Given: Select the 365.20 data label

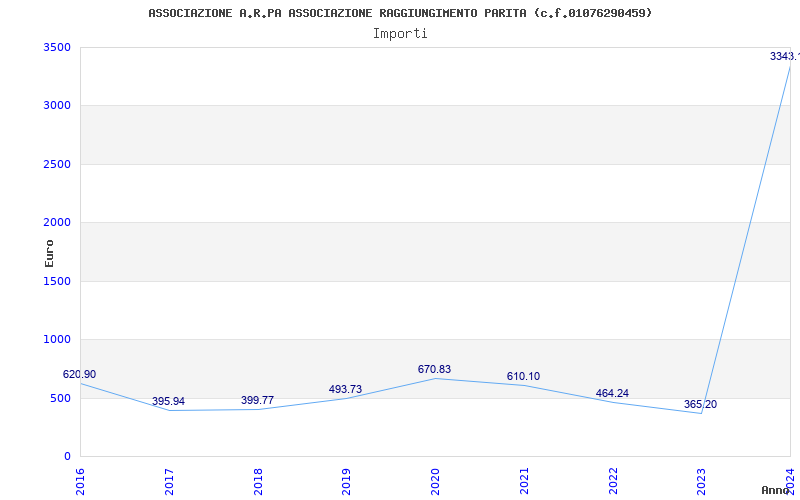Looking at the screenshot, I should [701, 405].
